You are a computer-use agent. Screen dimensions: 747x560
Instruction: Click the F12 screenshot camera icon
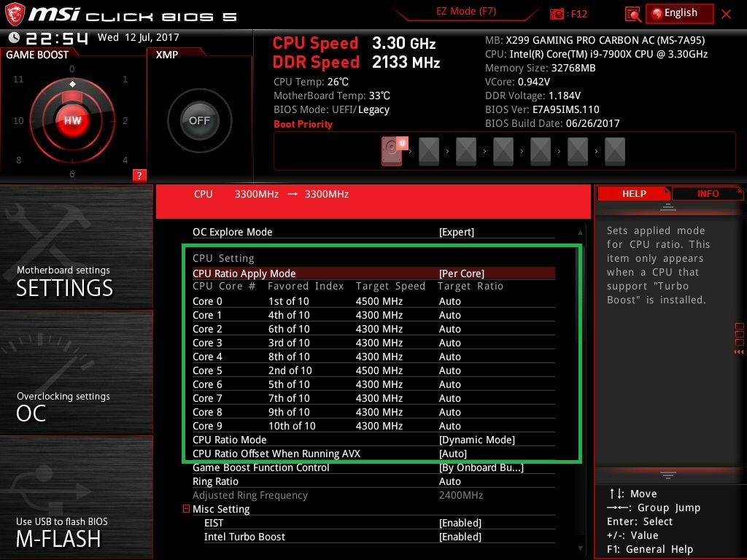pos(557,14)
